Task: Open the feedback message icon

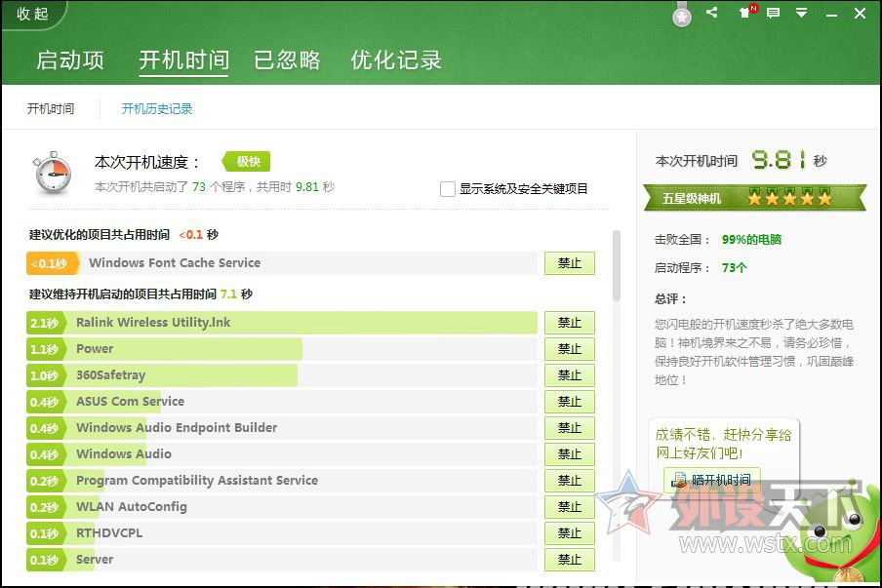Action: tap(774, 13)
